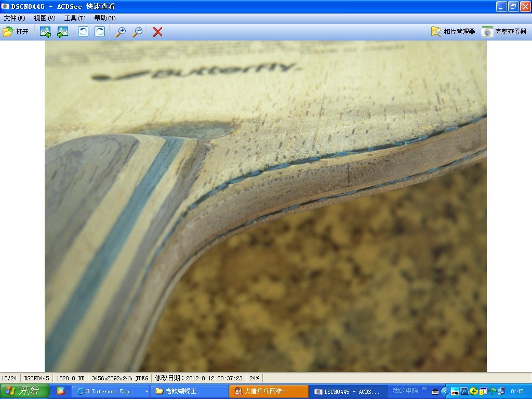
Task: Expand the Internet Explorer taskbar group
Action: (x=147, y=391)
